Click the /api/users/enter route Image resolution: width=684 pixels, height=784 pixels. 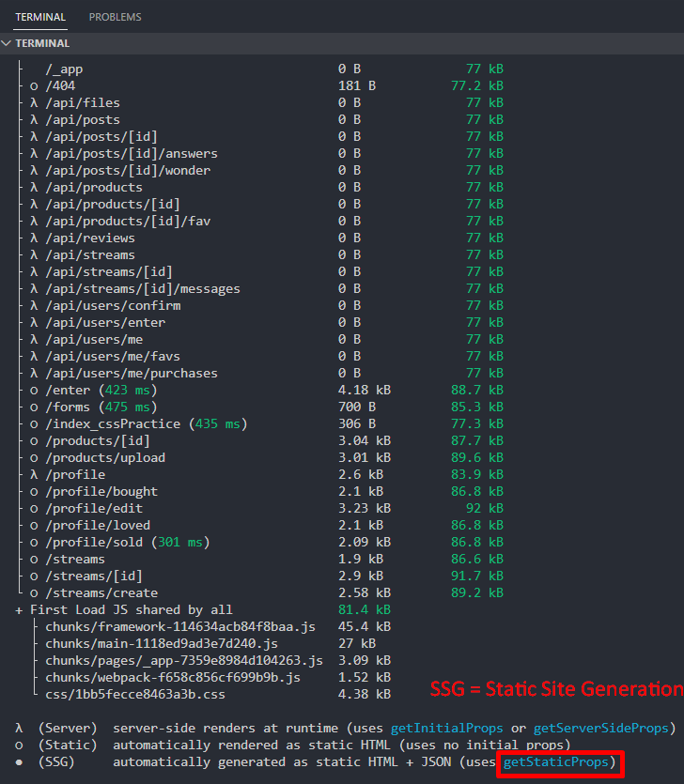(105, 322)
